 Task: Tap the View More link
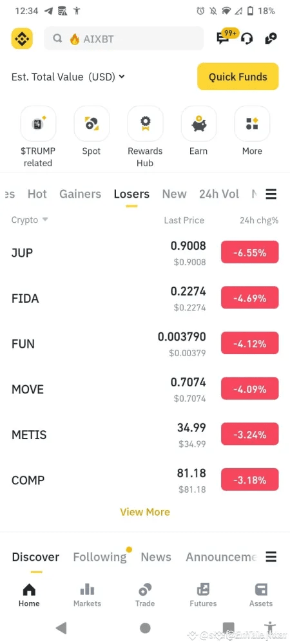click(x=145, y=512)
